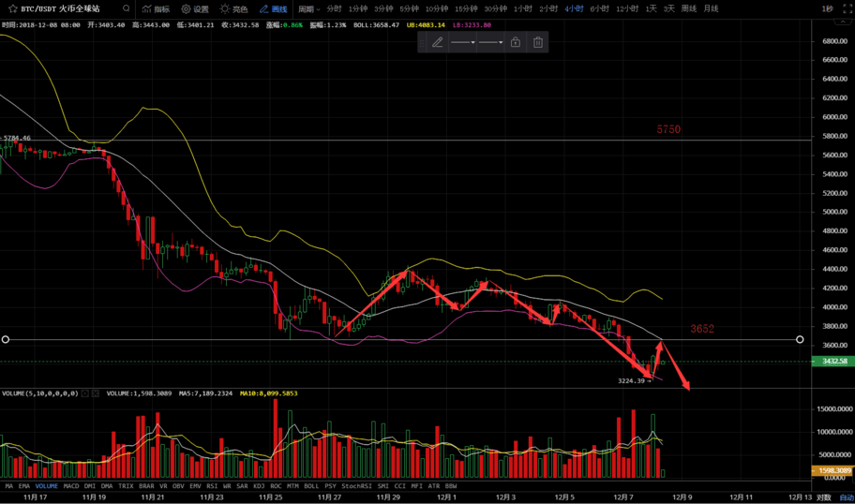Close the VOLUME indicator panel with X

[96, 393]
